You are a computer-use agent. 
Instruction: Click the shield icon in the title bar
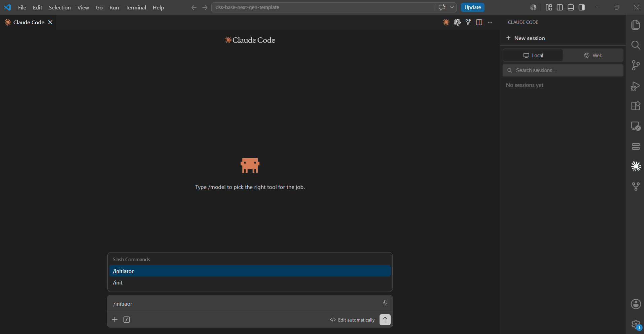click(x=533, y=7)
